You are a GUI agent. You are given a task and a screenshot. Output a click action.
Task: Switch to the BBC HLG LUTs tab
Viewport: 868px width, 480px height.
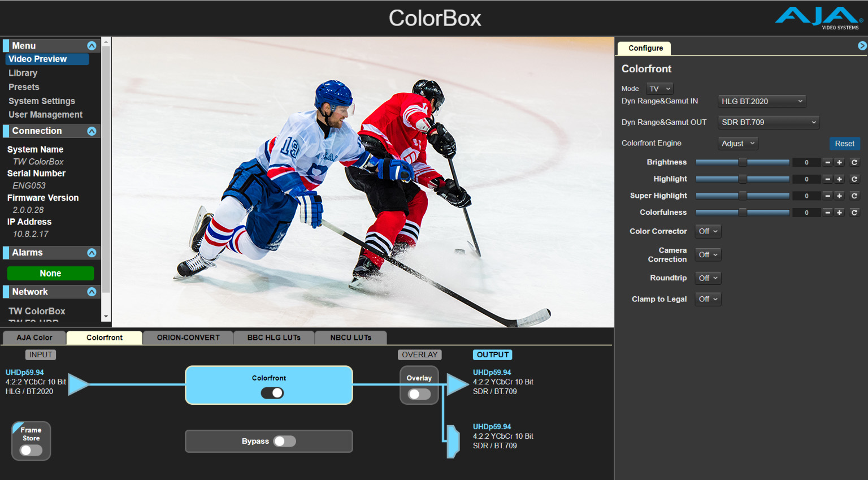[274, 337]
